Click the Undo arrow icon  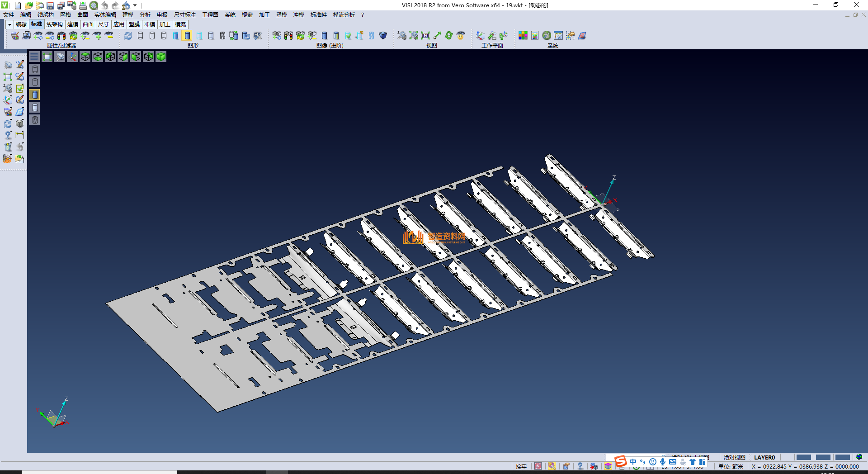[x=104, y=5]
